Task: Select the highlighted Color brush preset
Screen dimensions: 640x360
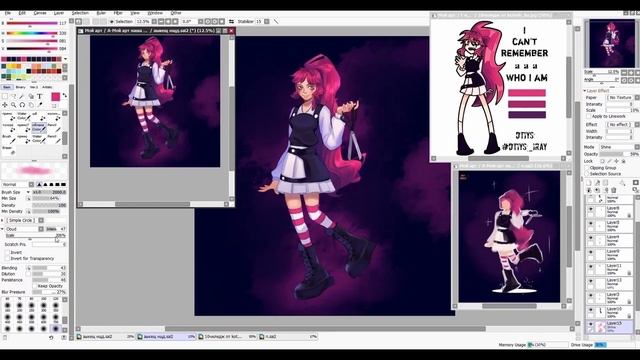Action: point(39,128)
